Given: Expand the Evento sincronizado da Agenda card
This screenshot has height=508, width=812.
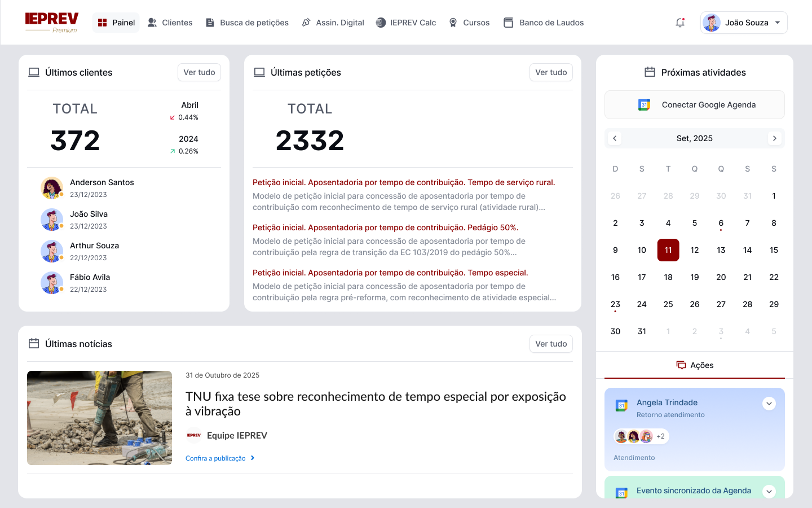Looking at the screenshot, I should [x=769, y=492].
